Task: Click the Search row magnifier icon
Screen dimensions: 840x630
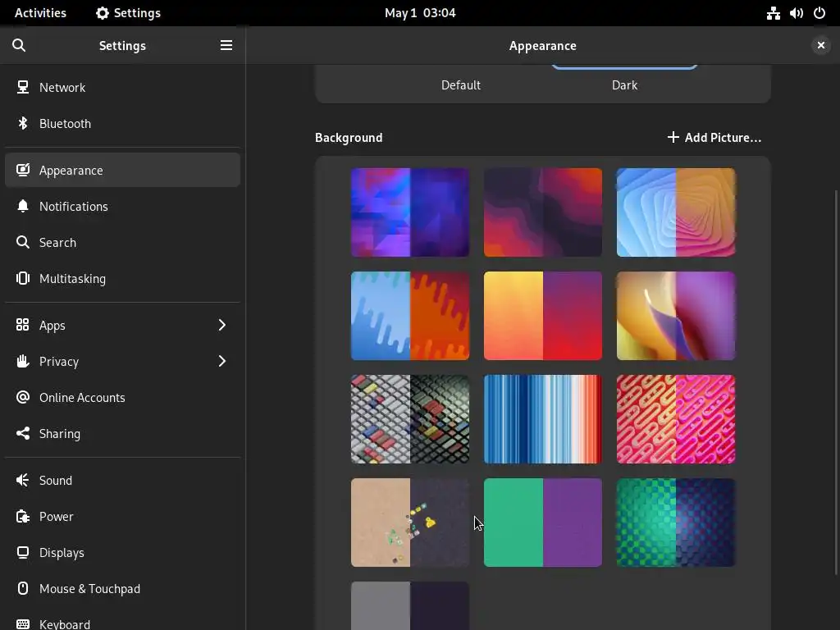Action: (22, 242)
